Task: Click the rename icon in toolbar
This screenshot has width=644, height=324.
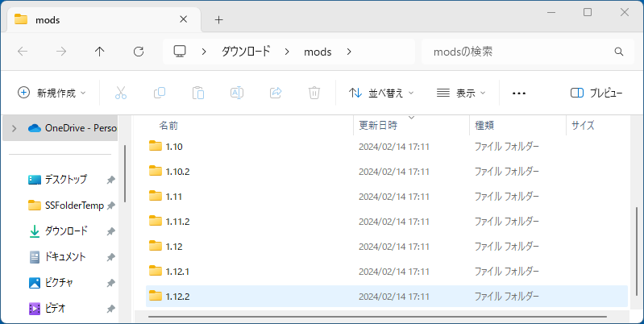Action: (x=237, y=93)
